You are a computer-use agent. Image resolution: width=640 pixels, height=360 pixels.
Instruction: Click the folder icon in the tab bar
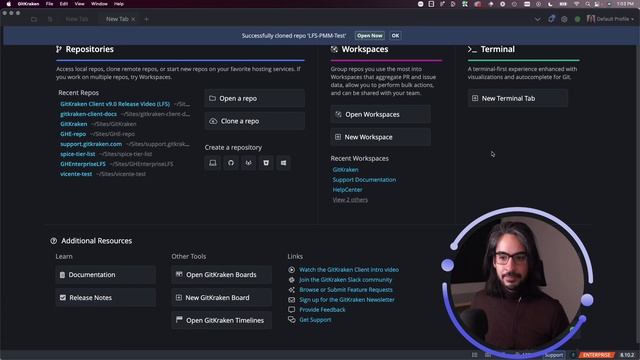pyautogui.click(x=34, y=19)
